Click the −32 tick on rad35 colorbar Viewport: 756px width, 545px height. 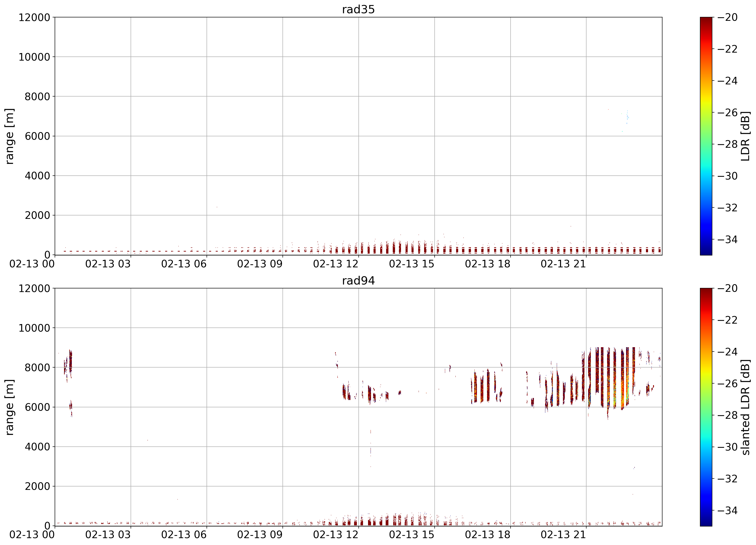[727, 208]
